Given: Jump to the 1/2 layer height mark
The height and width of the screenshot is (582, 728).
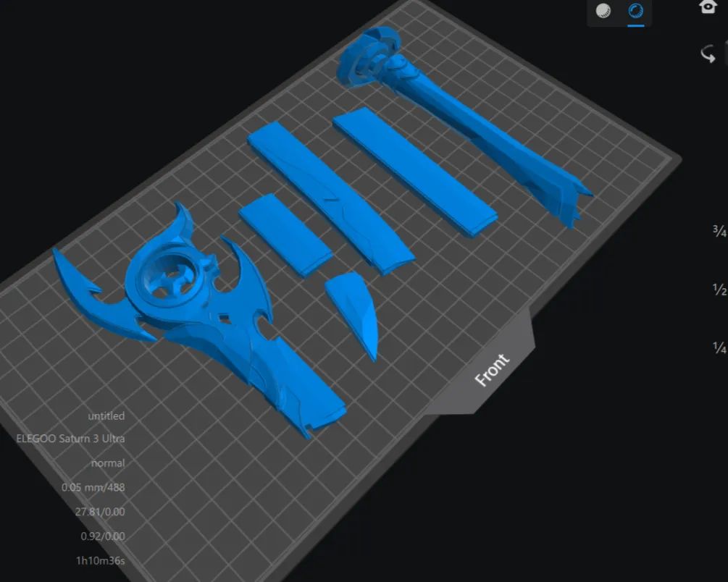Looking at the screenshot, I should pyautogui.click(x=719, y=290).
